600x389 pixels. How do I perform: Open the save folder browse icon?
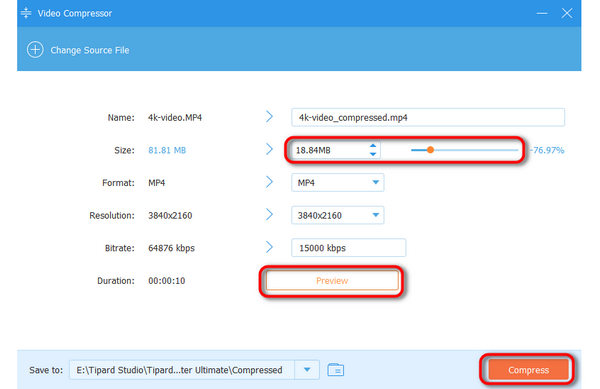[x=336, y=370]
